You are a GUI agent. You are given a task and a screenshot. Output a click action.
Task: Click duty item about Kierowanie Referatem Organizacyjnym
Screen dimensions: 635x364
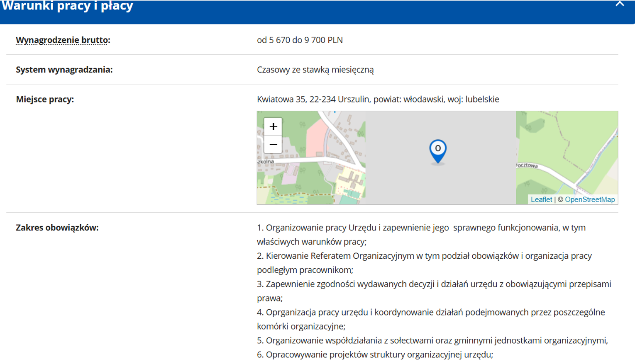[424, 256]
